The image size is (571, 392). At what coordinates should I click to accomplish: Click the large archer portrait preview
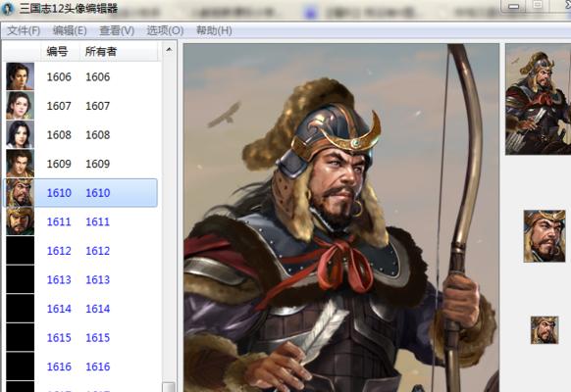click(340, 218)
